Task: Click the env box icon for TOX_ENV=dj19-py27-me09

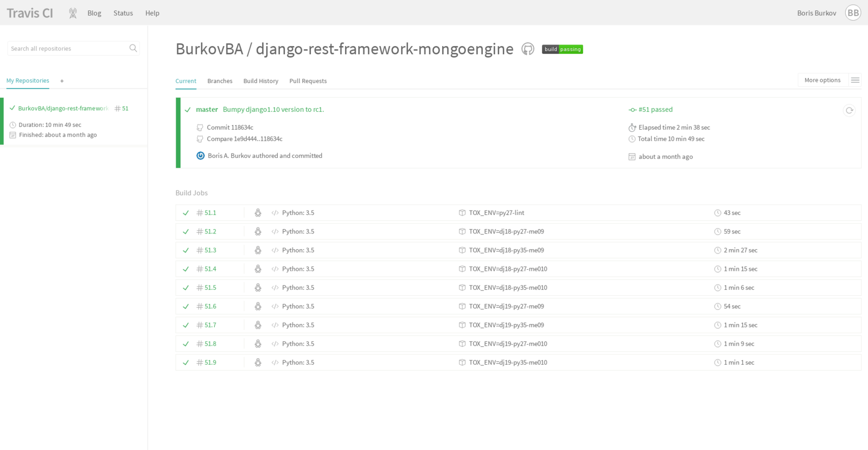Action: [462, 307]
